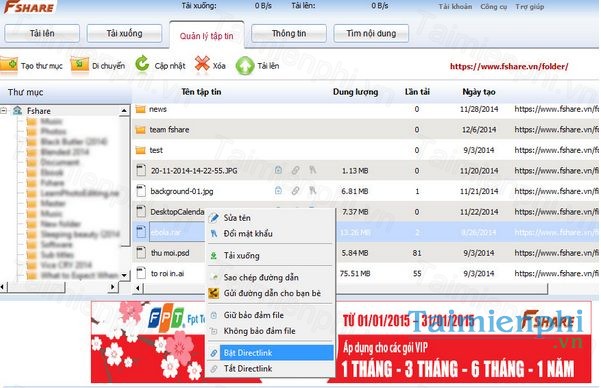
Task: Click the password icon on the 20-11-2014-14-22-55.JPG row
Action: 312,169
